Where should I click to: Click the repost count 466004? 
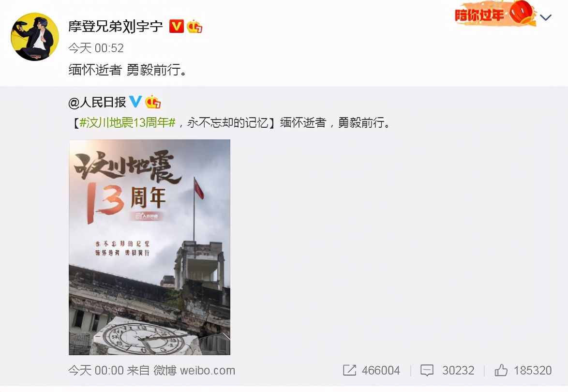[381, 370]
